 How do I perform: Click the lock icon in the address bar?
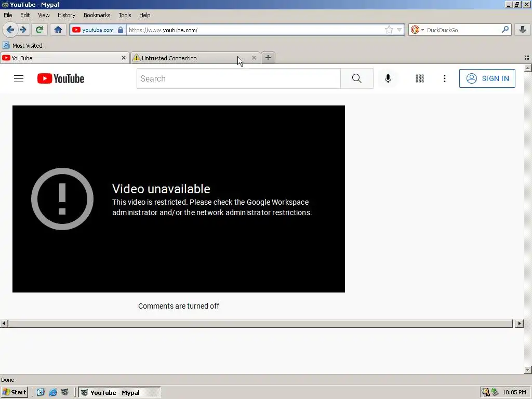(121, 30)
